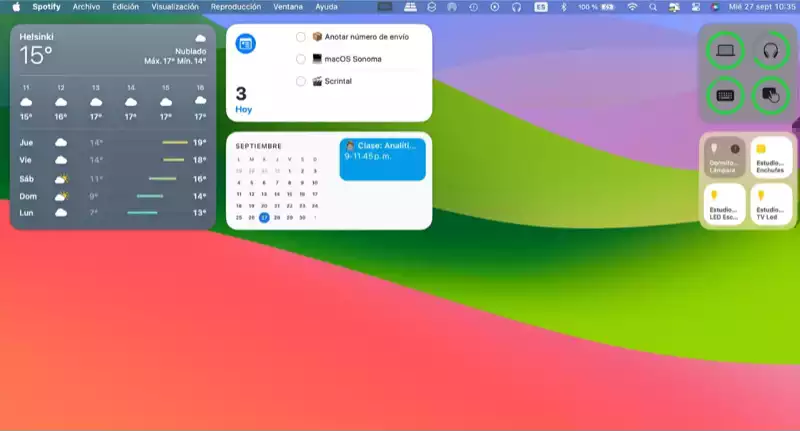
Task: Open Sáb forecast row in weather
Action: (113, 179)
